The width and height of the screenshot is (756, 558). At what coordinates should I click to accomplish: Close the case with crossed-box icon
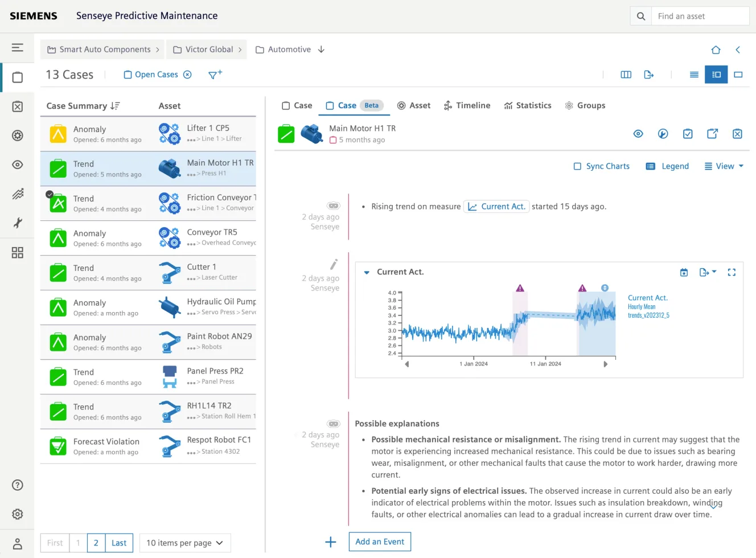737,134
